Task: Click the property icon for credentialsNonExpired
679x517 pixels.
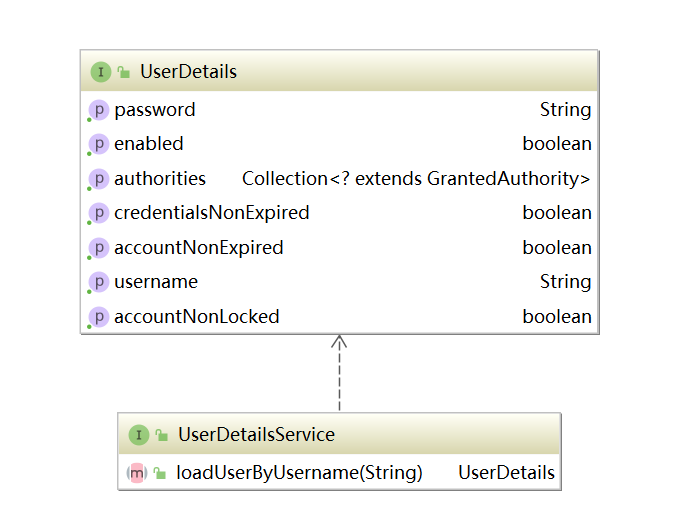Action: (99, 213)
